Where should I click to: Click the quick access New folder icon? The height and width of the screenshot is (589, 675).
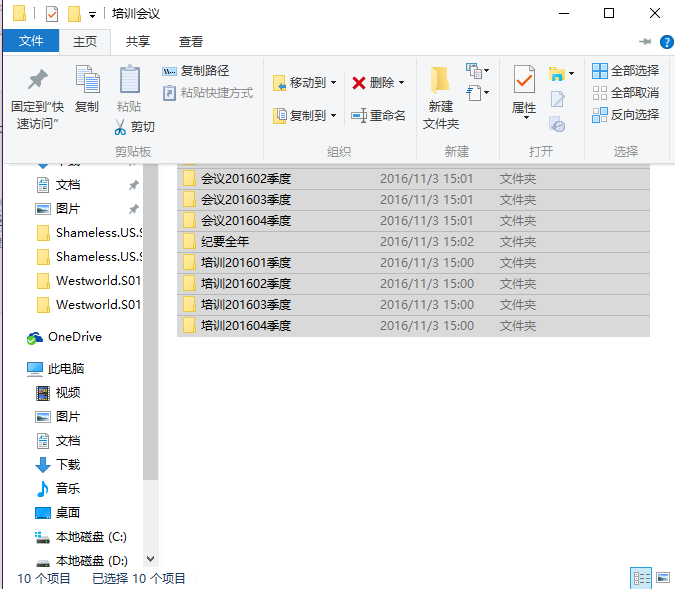point(74,14)
